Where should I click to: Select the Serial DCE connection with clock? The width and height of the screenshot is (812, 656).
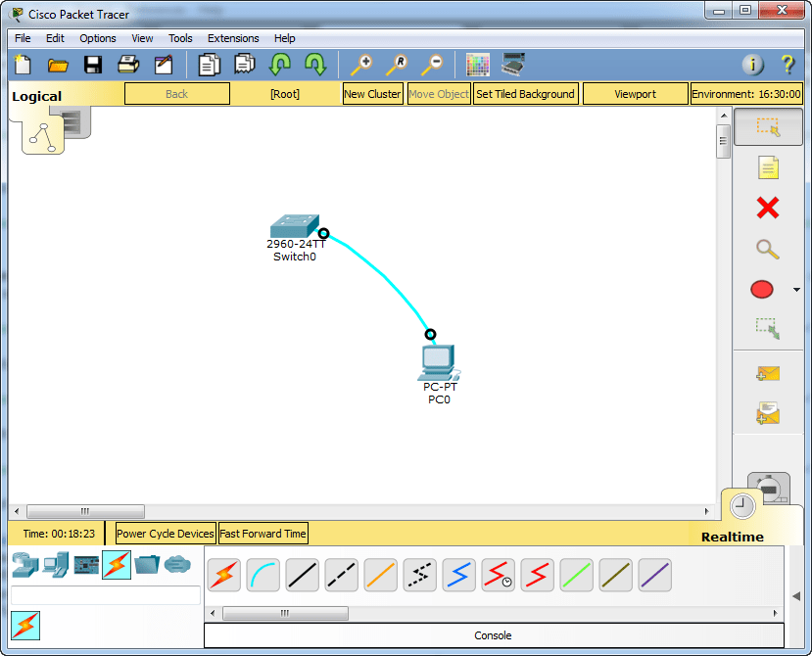(x=498, y=575)
